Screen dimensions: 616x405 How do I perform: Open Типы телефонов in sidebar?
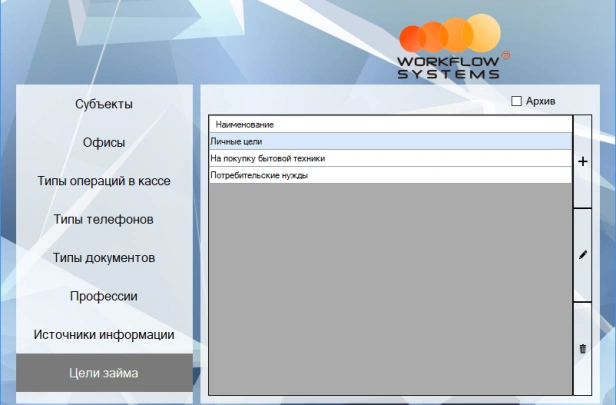(x=104, y=219)
